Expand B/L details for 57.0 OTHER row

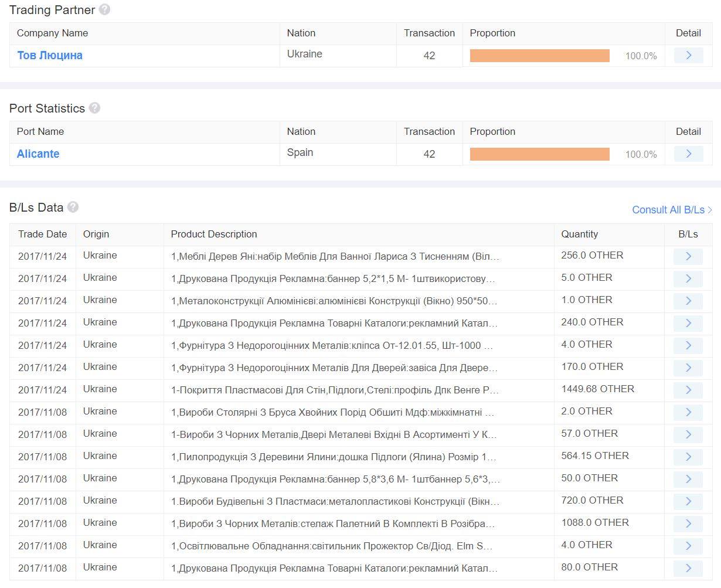[688, 435]
